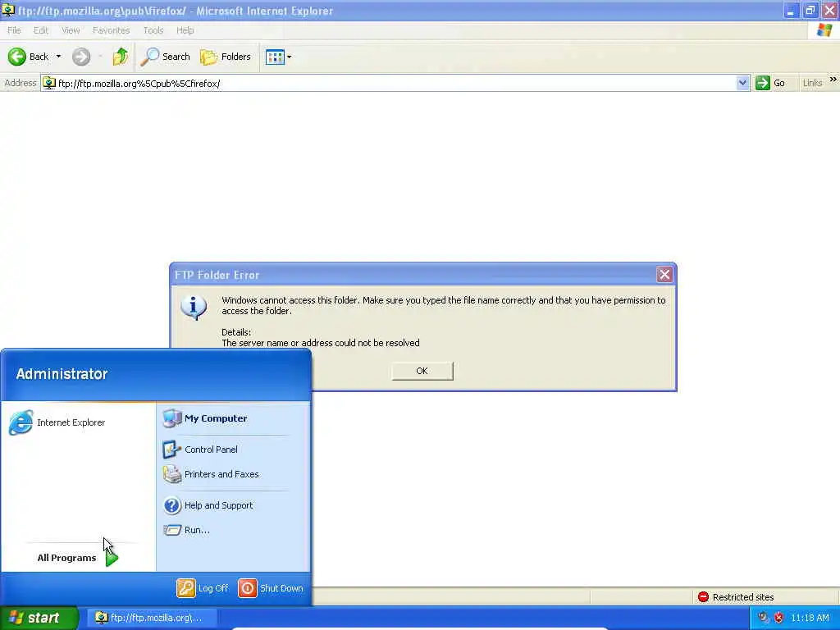
Task: Click the Search magnifier toolbar button
Action: [165, 57]
